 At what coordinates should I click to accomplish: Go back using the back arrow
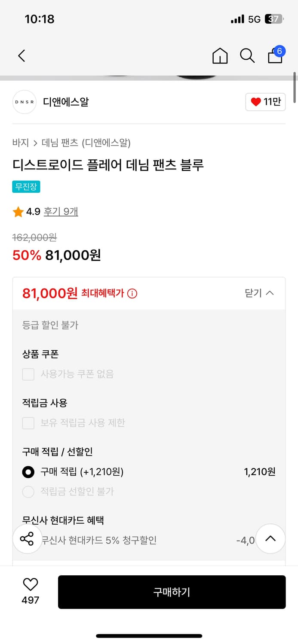click(x=22, y=56)
